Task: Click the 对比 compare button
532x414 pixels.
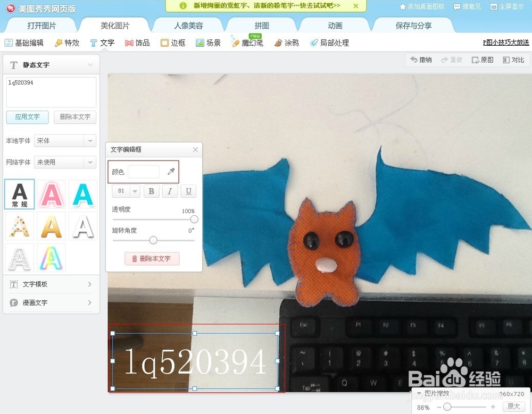Action: (513, 60)
